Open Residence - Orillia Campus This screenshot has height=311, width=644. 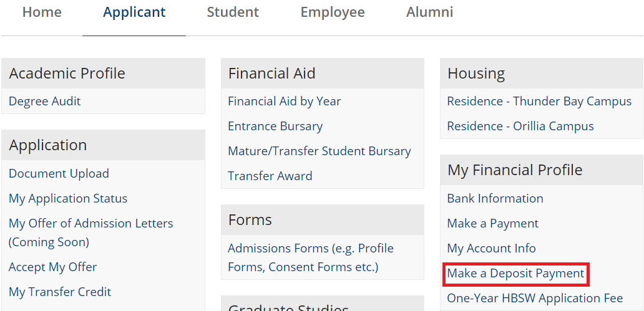point(520,126)
